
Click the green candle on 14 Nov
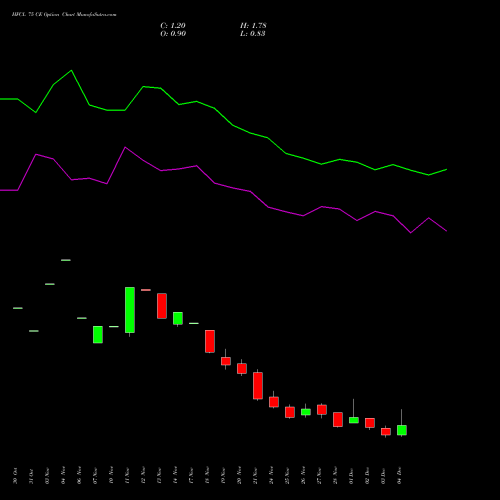pos(178,318)
